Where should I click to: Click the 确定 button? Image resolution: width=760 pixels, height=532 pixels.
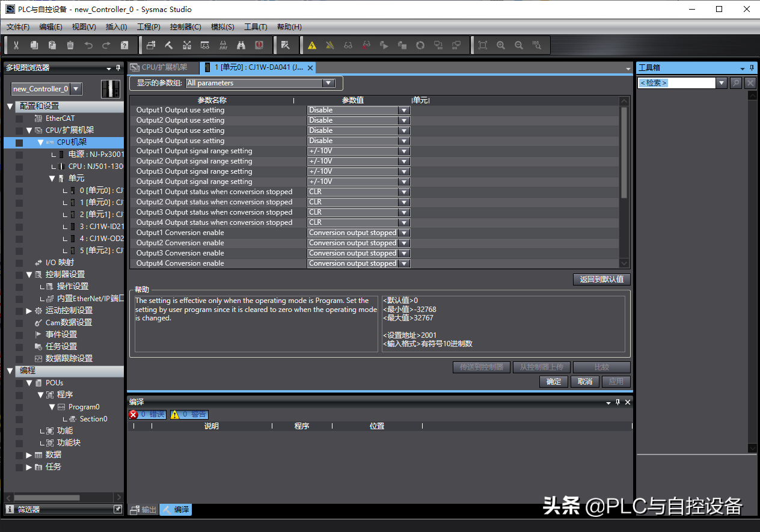point(554,382)
